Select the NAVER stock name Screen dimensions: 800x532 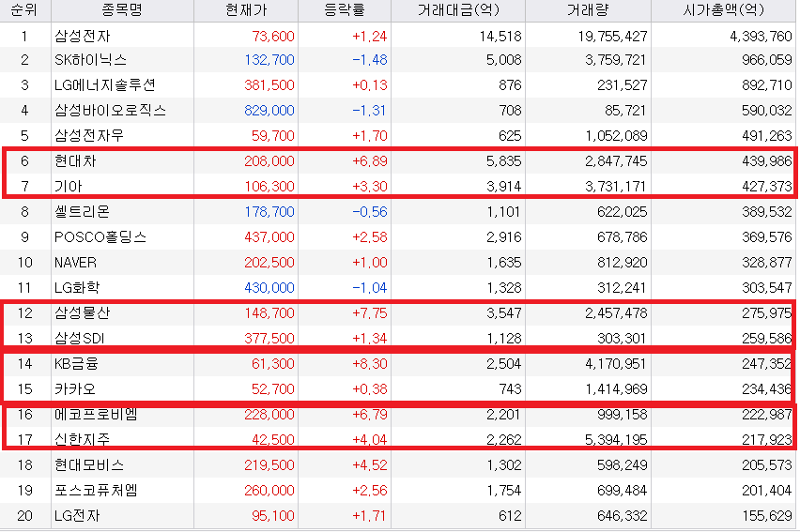tap(75, 262)
